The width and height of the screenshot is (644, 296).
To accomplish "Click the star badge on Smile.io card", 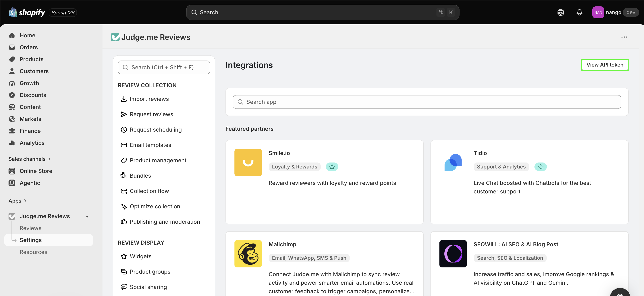I will click(x=332, y=167).
